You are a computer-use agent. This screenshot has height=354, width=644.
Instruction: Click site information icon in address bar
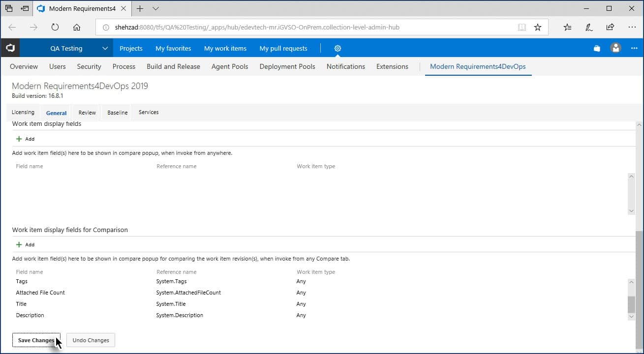point(105,28)
